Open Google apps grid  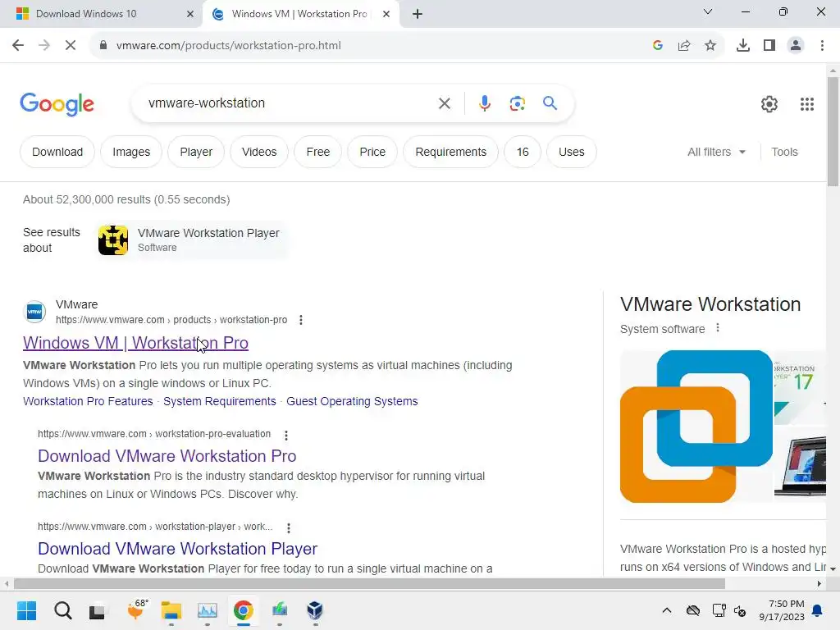coord(807,104)
